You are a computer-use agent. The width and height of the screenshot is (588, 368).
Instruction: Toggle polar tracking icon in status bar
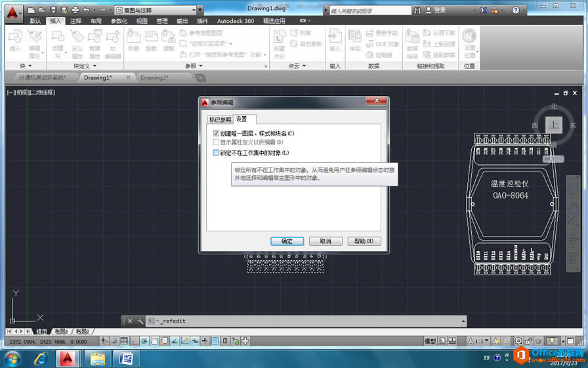(x=144, y=341)
